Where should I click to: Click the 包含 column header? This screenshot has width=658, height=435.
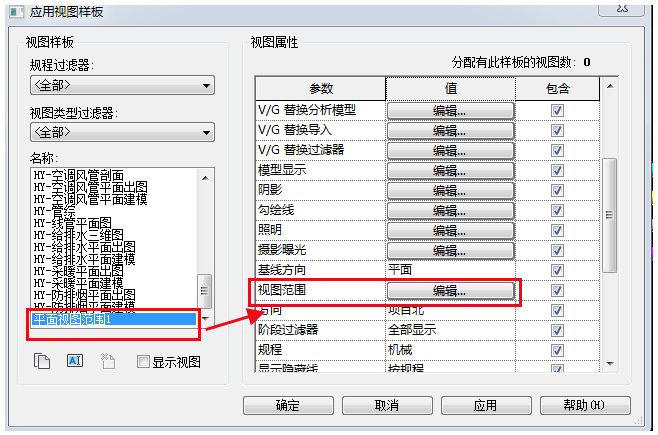558,89
